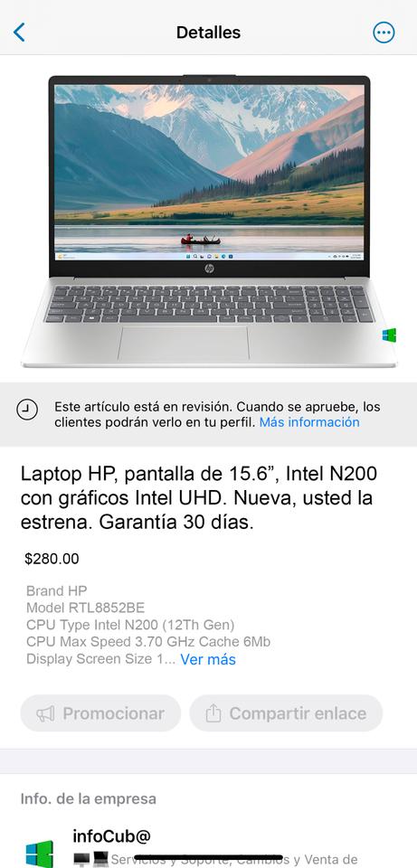Tap the infoCub@ Windows logo avatar

tap(40, 853)
